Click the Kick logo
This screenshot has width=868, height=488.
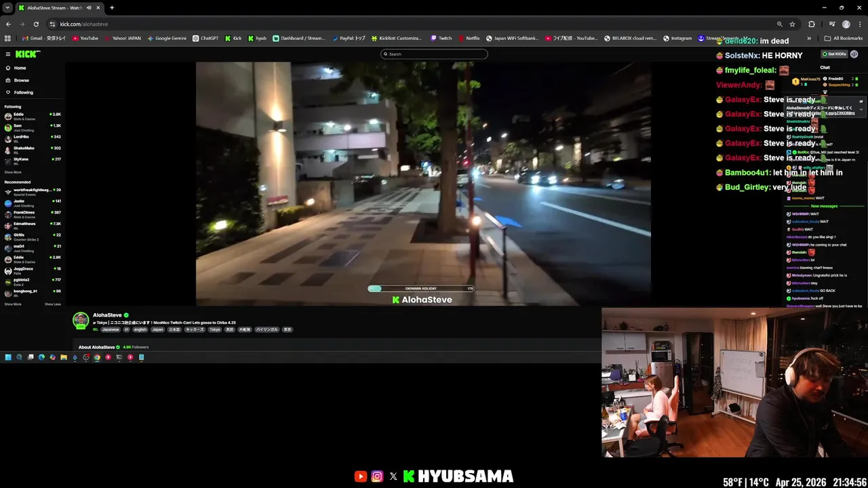(x=28, y=54)
